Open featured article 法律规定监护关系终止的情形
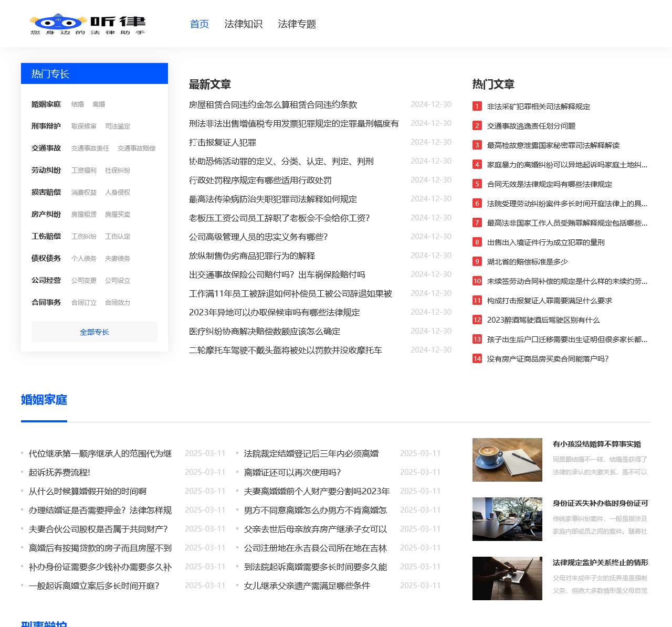Screen dimensions: 672x627 (x=601, y=563)
